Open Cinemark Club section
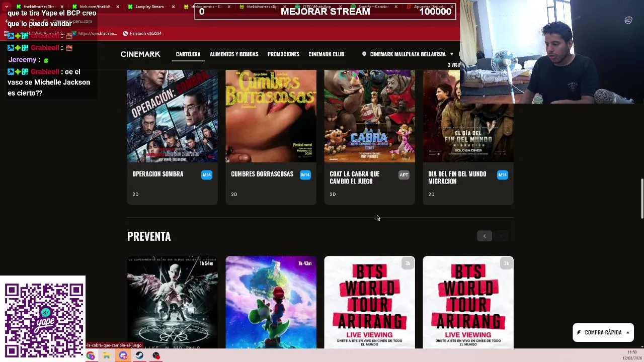644x362 pixels. click(x=326, y=54)
